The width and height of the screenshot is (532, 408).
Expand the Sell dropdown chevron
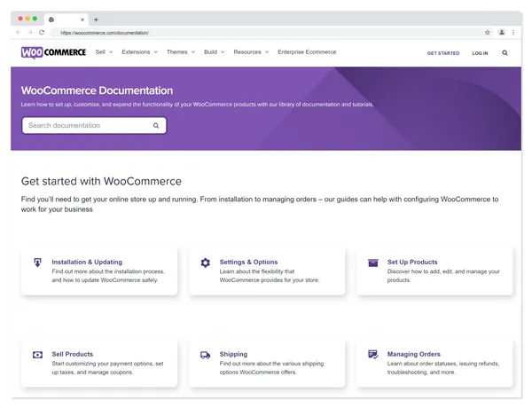click(111, 52)
